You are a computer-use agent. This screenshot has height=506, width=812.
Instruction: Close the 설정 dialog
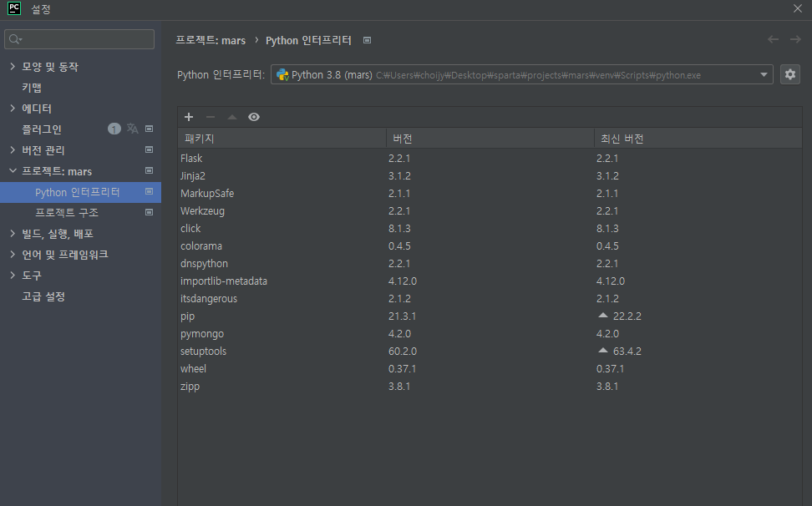point(798,9)
